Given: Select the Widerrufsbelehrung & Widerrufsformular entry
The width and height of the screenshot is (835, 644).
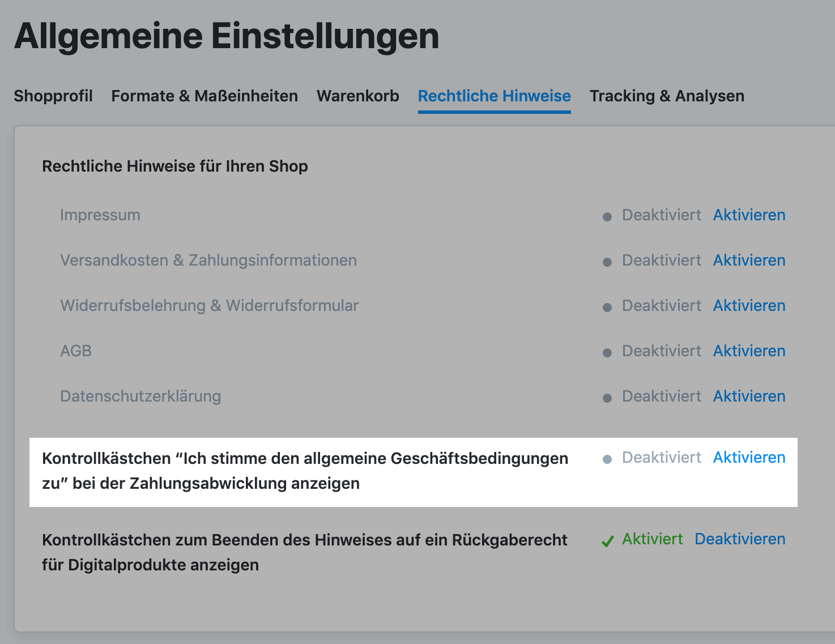Looking at the screenshot, I should [210, 306].
